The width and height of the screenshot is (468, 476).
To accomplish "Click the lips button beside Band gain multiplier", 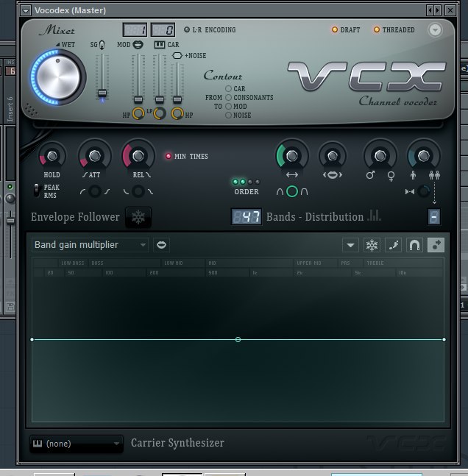I will (161, 245).
